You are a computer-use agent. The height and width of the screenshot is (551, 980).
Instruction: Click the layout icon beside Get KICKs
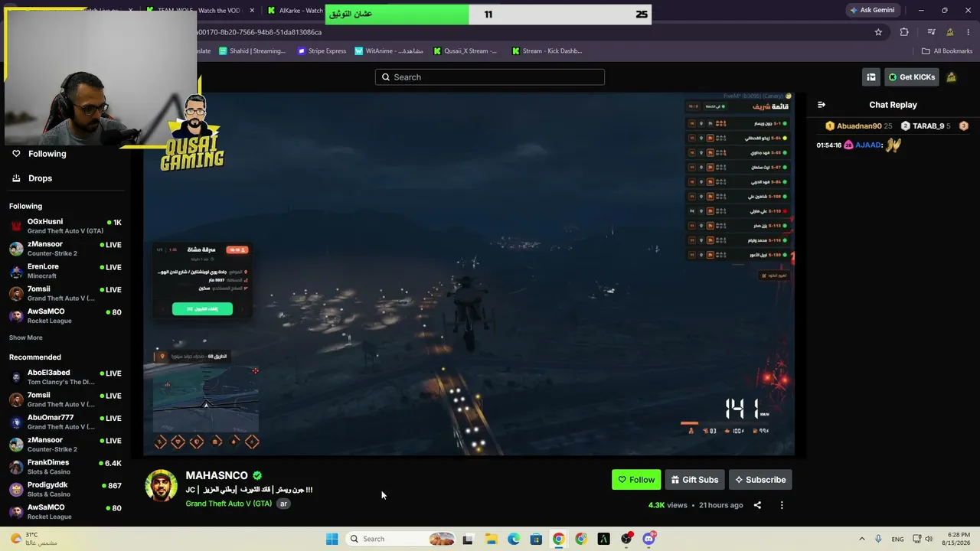(871, 77)
